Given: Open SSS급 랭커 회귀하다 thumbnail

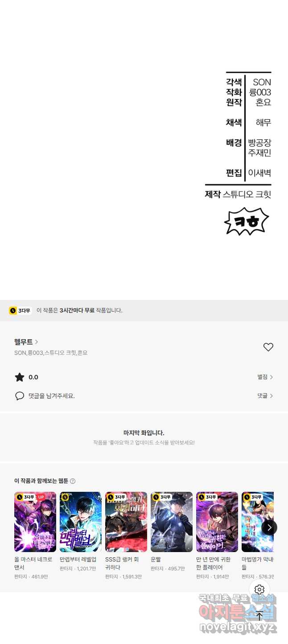Looking at the screenshot, I should tap(126, 522).
